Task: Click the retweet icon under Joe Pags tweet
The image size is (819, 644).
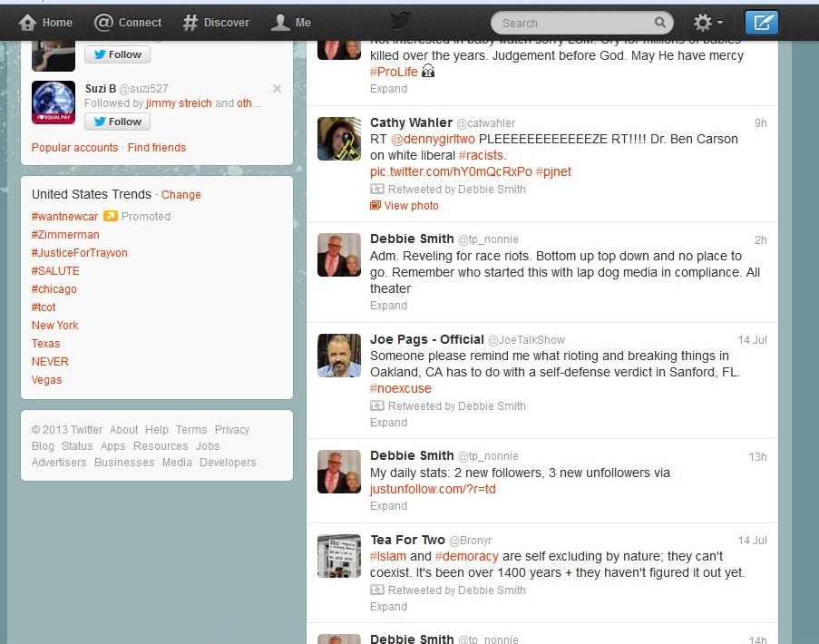Action: pyautogui.click(x=377, y=405)
